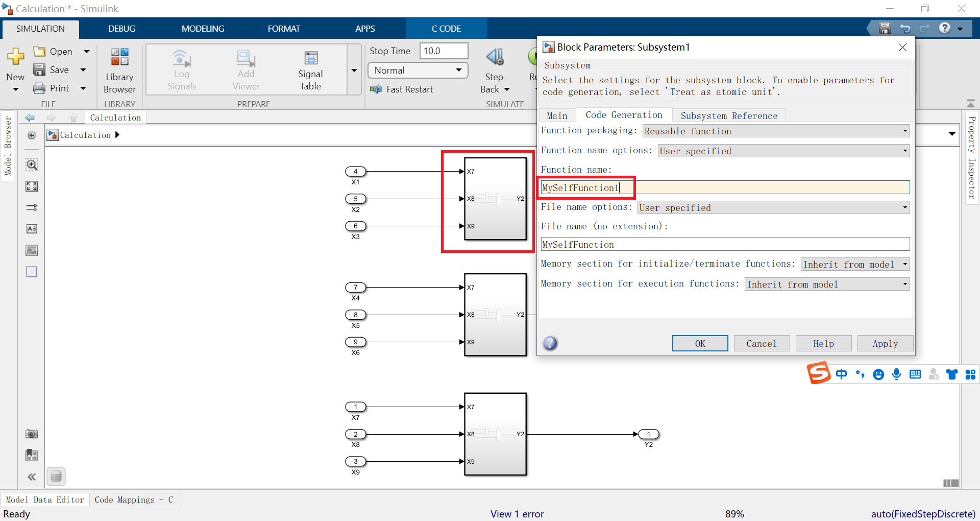Screen dimensions: 980x521
Task: Click the undo arrow in the quick access bar
Action: tap(905, 29)
